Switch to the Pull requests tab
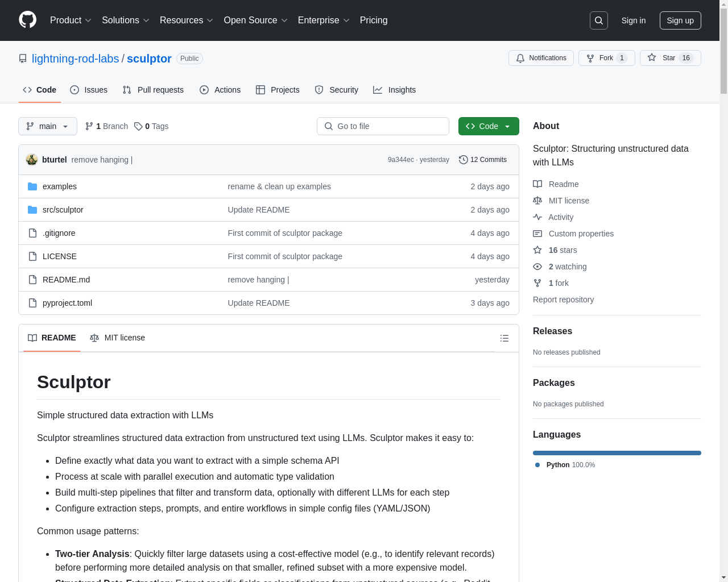This screenshot has width=728, height=582. (x=153, y=90)
